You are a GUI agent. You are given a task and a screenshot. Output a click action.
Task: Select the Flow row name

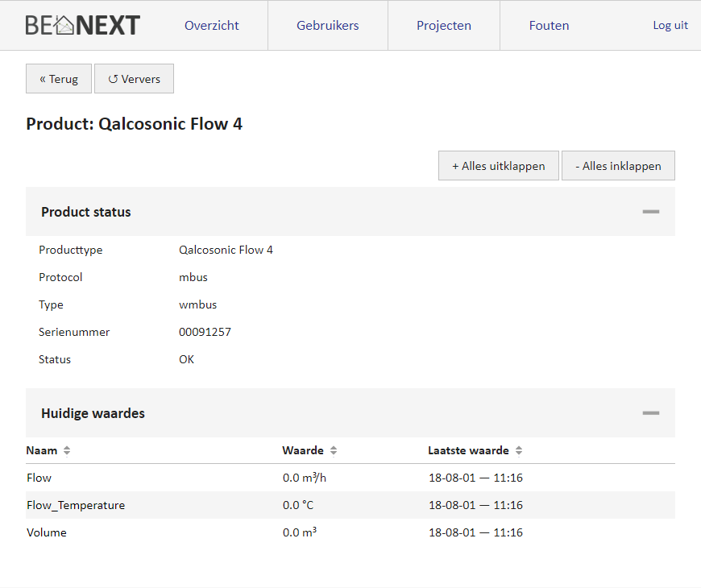click(39, 478)
